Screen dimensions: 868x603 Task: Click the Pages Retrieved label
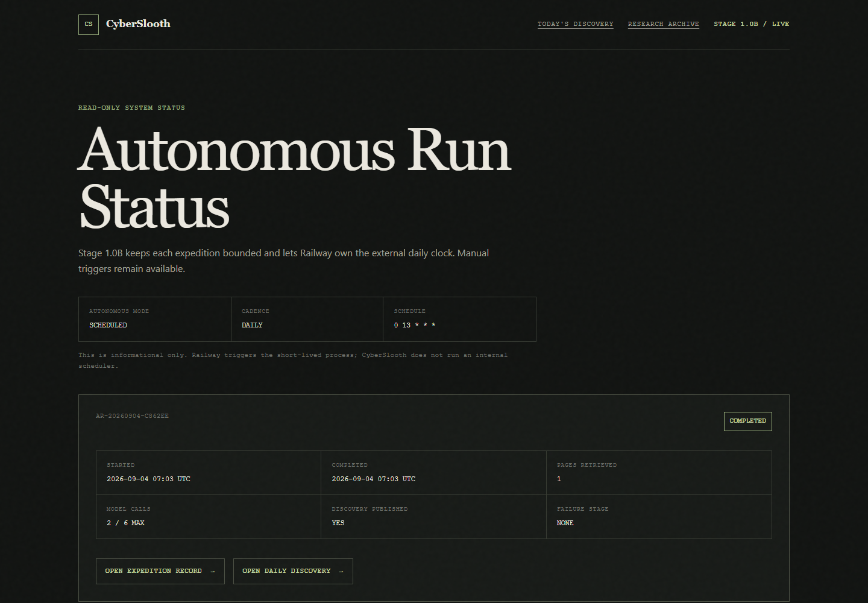tap(587, 465)
